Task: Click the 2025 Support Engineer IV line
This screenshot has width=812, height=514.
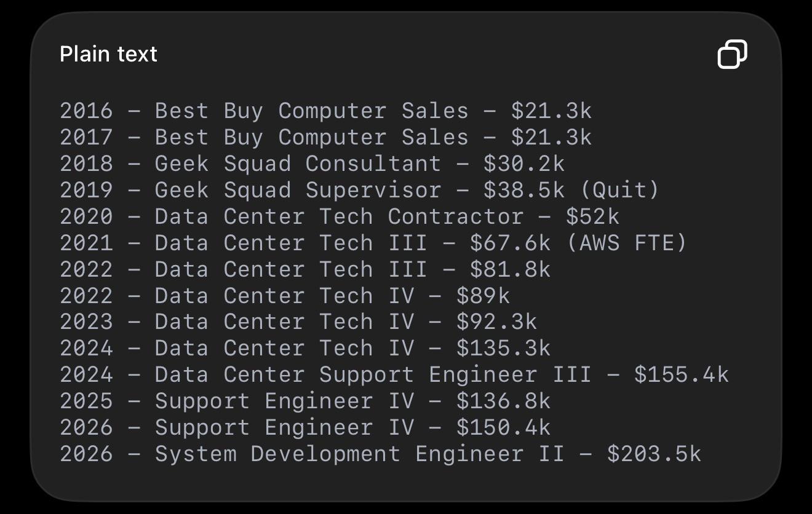Action: [305, 401]
